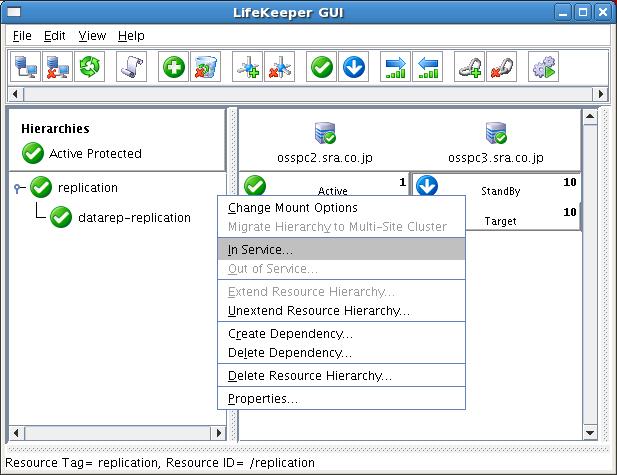Close the LifeKeeper GUI window

click(x=603, y=13)
